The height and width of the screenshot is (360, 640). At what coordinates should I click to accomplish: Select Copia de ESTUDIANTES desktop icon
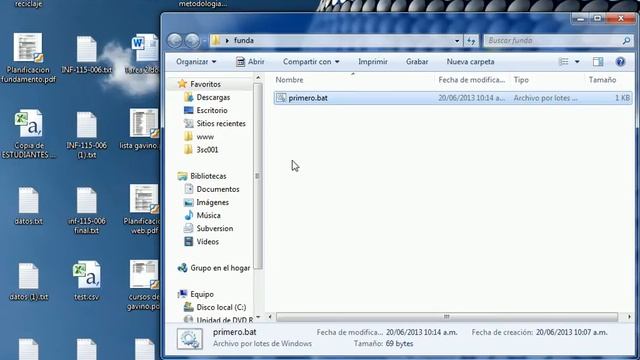click(29, 134)
